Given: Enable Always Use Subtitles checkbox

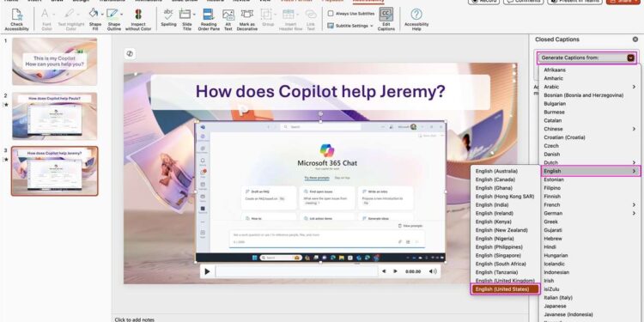Looking at the screenshot, I should pos(331,14).
